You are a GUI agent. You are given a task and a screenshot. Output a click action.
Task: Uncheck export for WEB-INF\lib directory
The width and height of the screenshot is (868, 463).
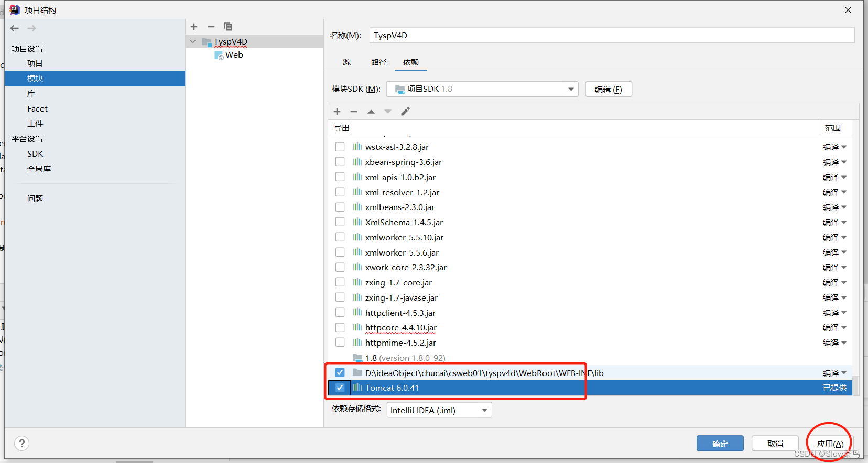(x=340, y=372)
